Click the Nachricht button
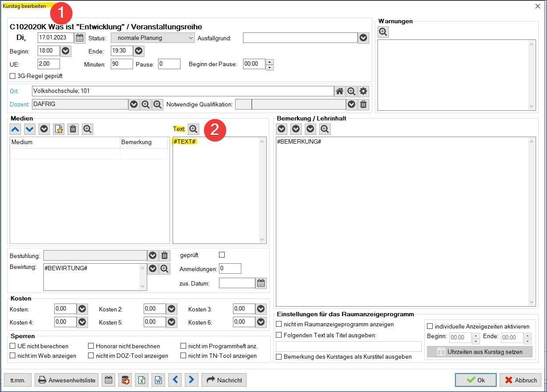The width and height of the screenshot is (547, 392). 224,380
